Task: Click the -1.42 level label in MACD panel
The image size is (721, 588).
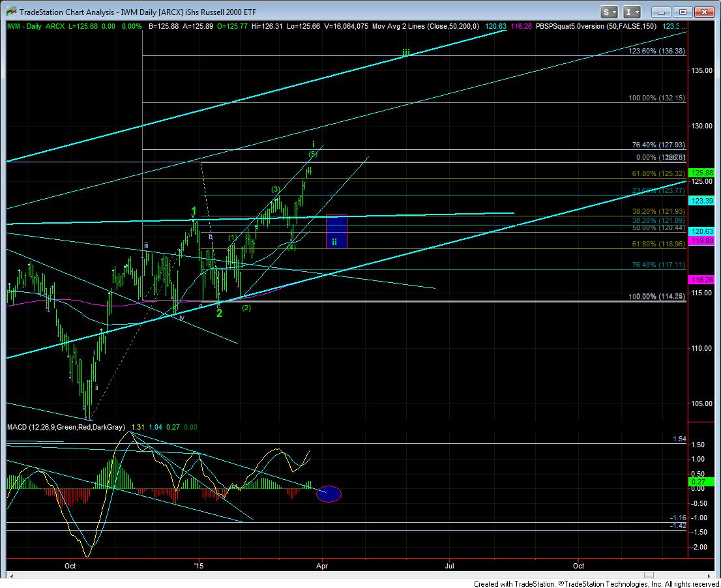Action: (x=678, y=525)
